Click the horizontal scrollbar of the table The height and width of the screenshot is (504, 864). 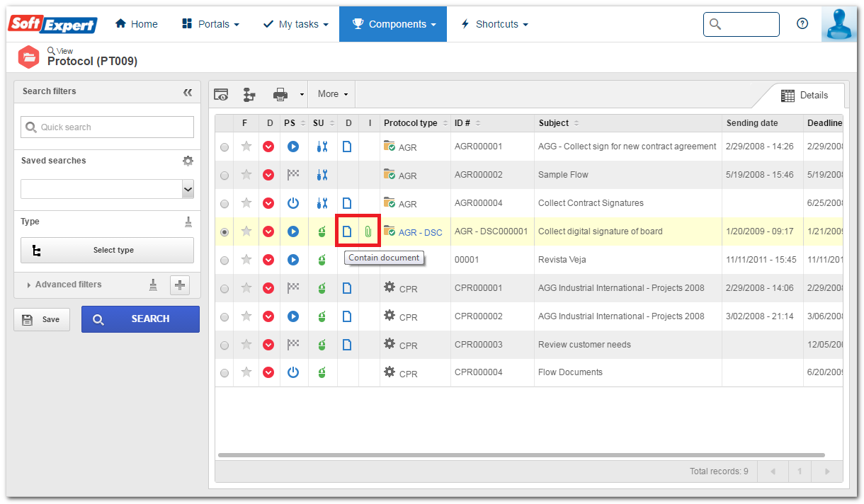pos(521,455)
